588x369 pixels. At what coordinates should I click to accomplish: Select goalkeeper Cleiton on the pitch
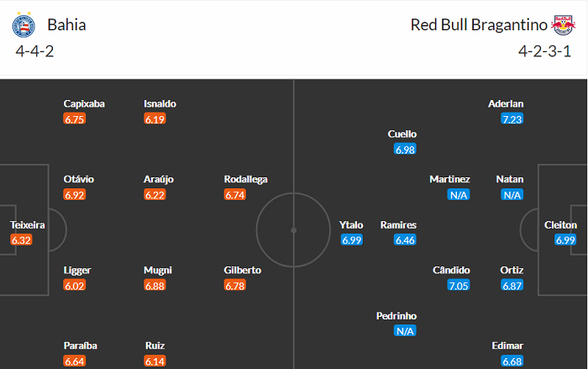[x=560, y=225]
